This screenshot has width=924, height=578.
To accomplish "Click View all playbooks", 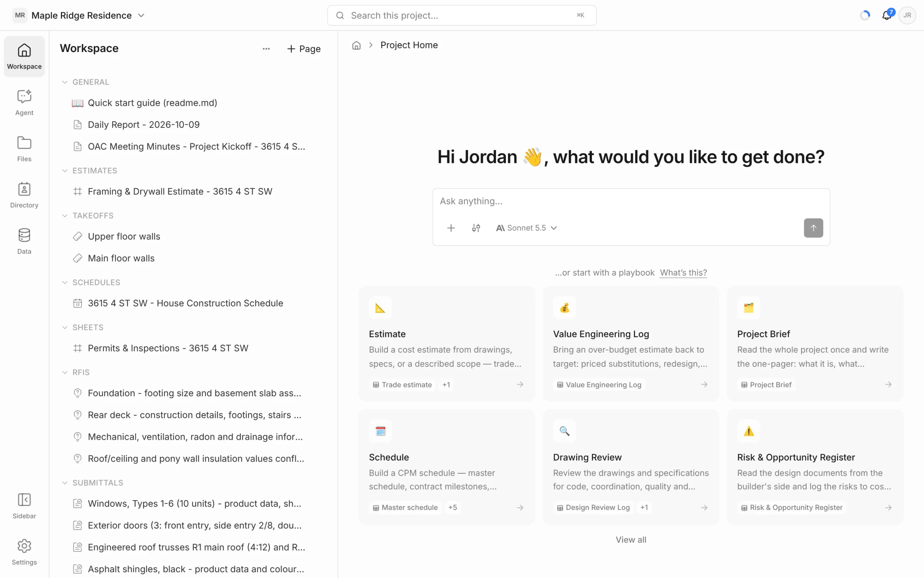I will point(631,539).
